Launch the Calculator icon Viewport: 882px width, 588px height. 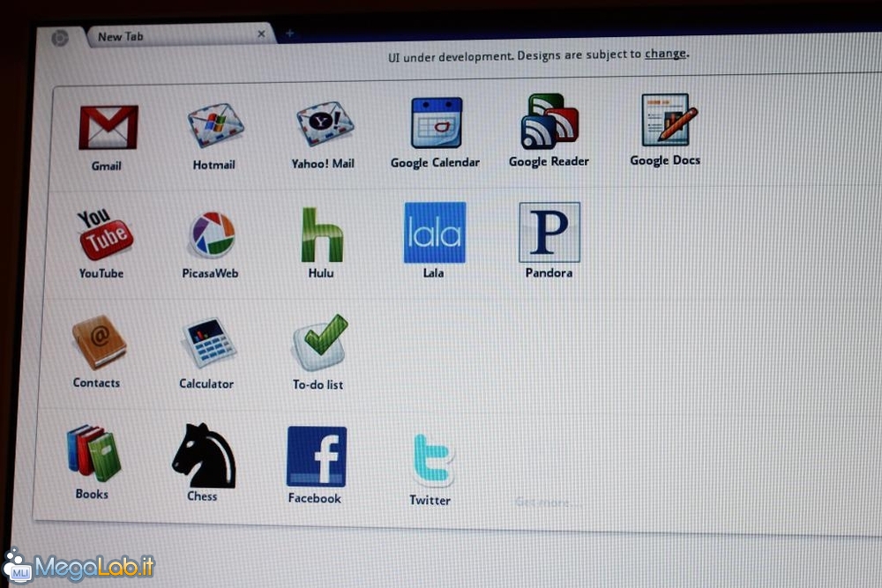pos(209,343)
